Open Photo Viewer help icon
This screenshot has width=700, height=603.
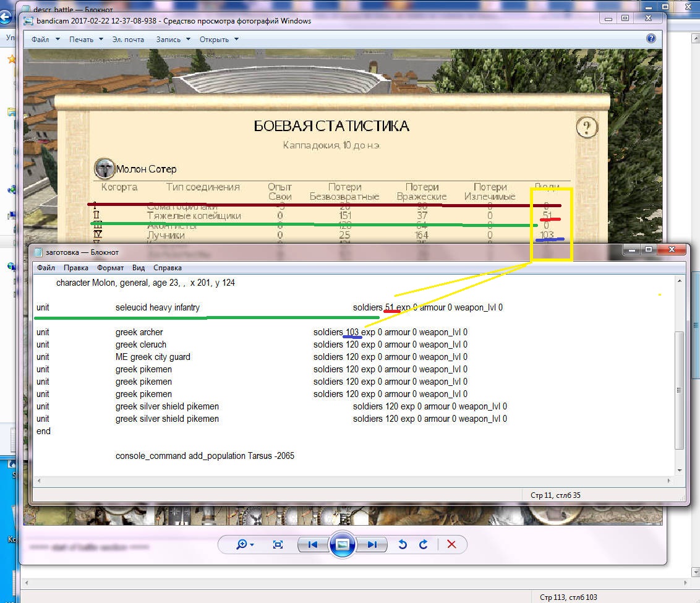651,38
